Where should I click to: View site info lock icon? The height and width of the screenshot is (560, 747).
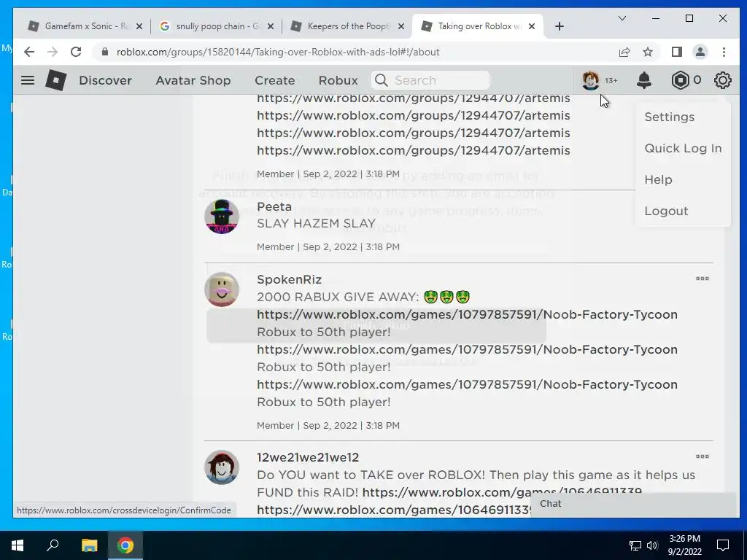pos(105,52)
